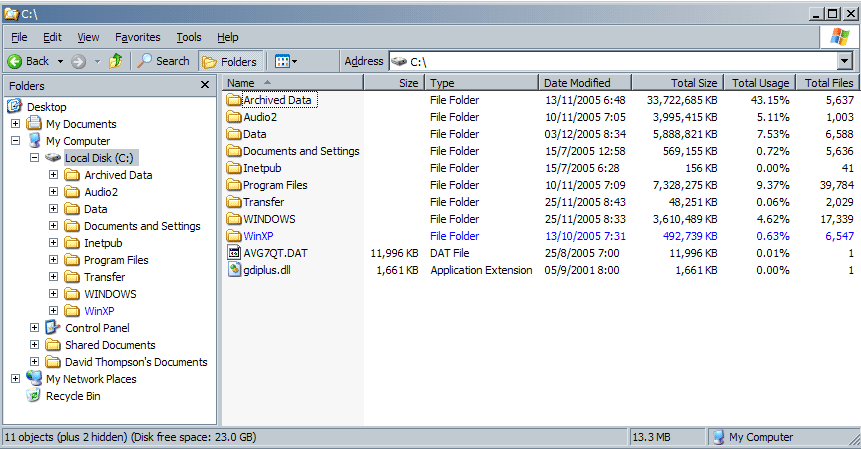The height and width of the screenshot is (449, 861).
Task: Sort by Name column header
Action: [x=293, y=83]
